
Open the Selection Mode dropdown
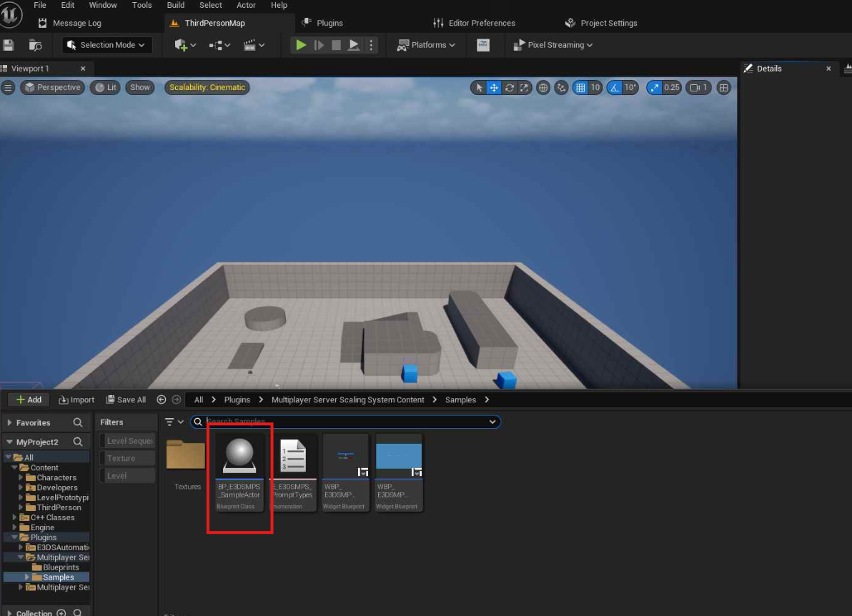[x=106, y=45]
